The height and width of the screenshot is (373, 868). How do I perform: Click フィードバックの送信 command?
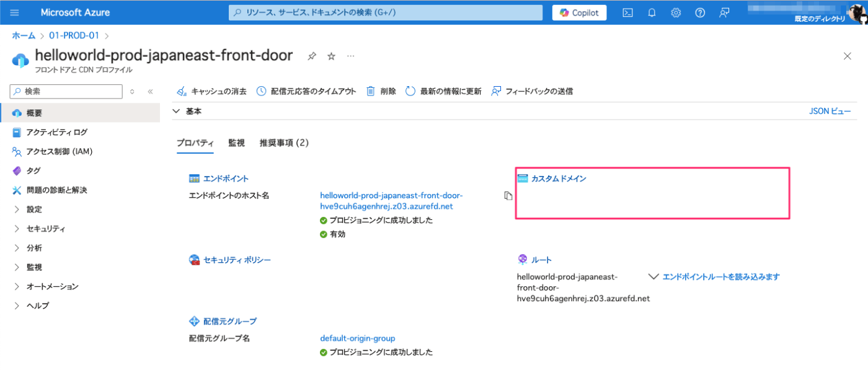point(531,91)
